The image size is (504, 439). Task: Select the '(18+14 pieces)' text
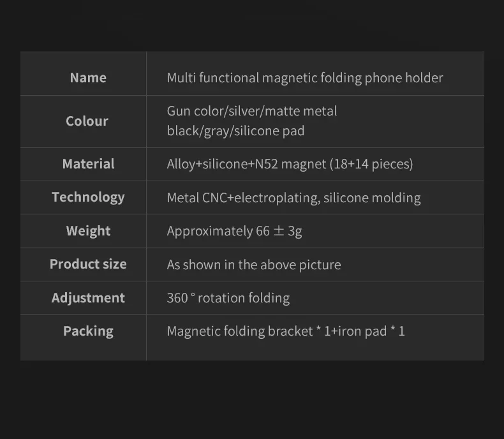371,164
